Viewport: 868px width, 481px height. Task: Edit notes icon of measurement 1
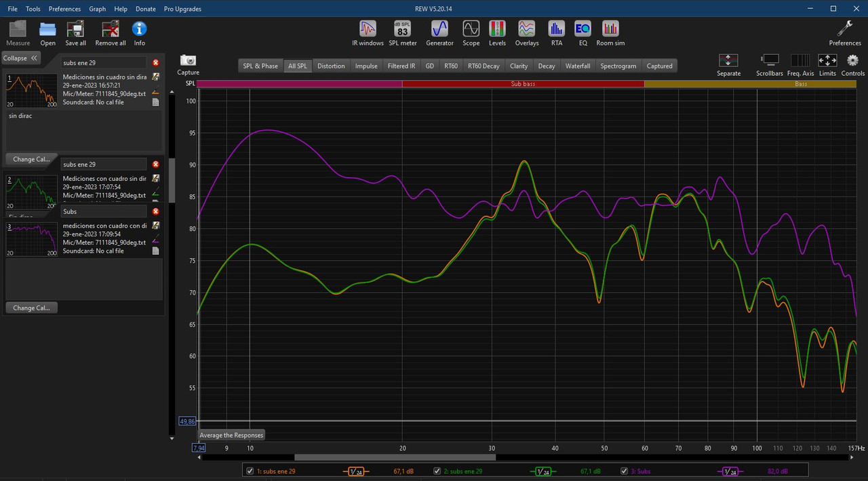pos(155,77)
